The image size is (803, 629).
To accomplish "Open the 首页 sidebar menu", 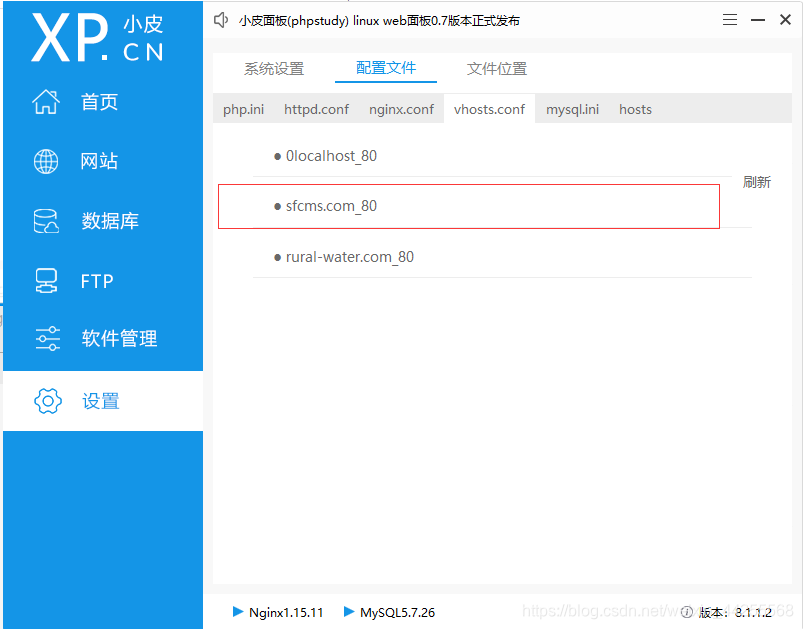I will 103,101.
